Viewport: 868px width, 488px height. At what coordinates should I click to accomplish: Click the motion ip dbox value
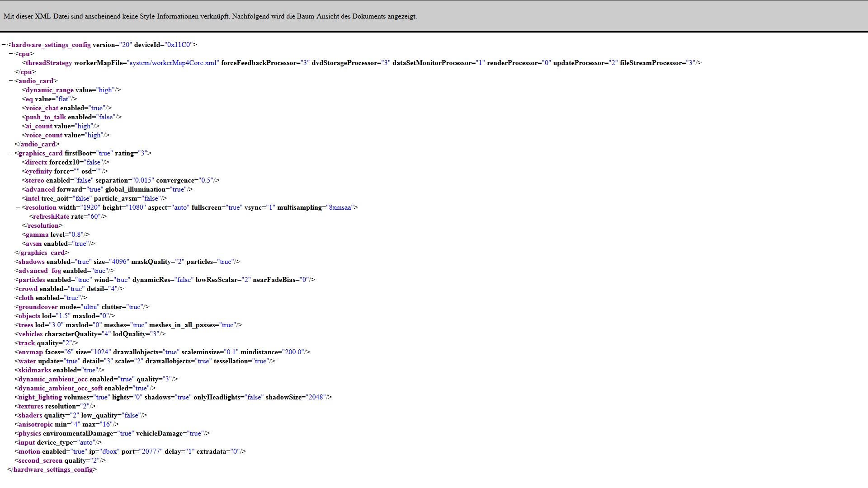[110, 451]
